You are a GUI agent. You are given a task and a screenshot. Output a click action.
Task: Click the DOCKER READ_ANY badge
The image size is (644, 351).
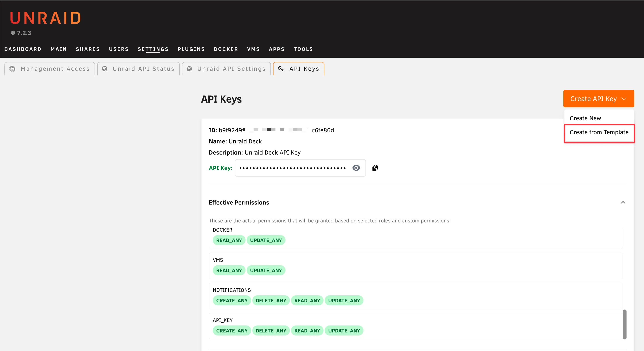[229, 240]
